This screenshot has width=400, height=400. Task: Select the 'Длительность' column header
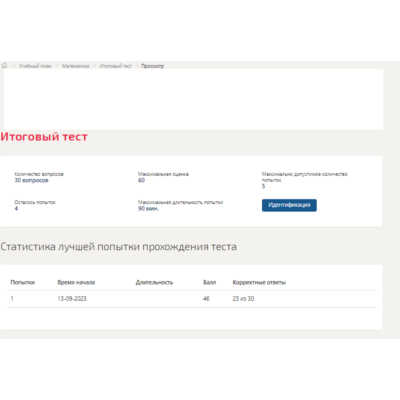pos(154,282)
